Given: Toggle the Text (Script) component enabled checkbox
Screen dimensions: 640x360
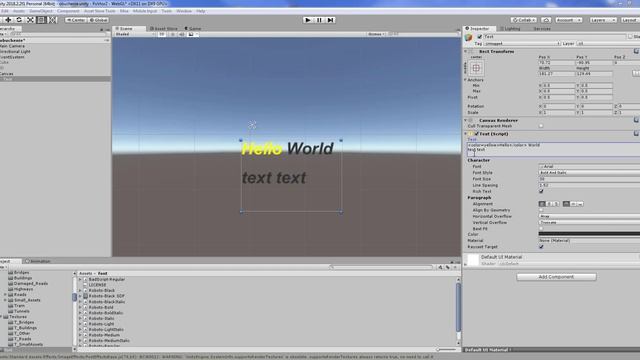Looking at the screenshot, I should (476, 133).
